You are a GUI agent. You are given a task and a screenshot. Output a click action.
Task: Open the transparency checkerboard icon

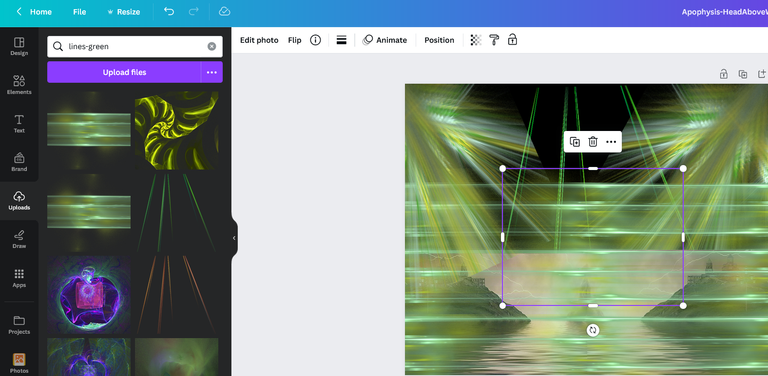point(476,40)
